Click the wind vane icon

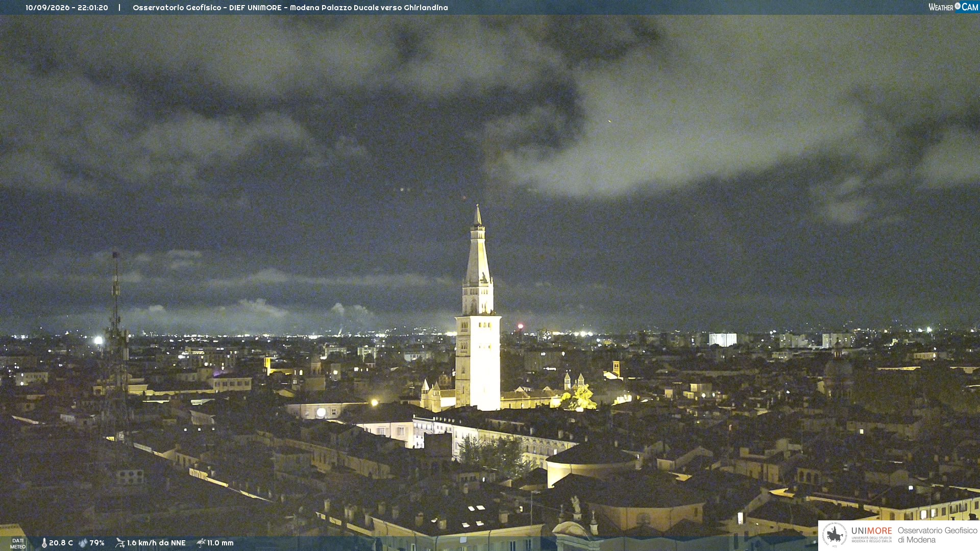pos(120,543)
